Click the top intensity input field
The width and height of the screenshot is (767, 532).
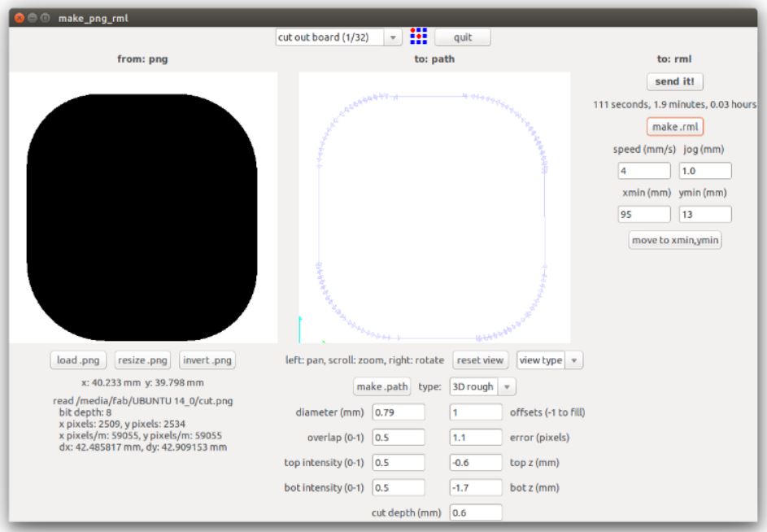coord(399,463)
